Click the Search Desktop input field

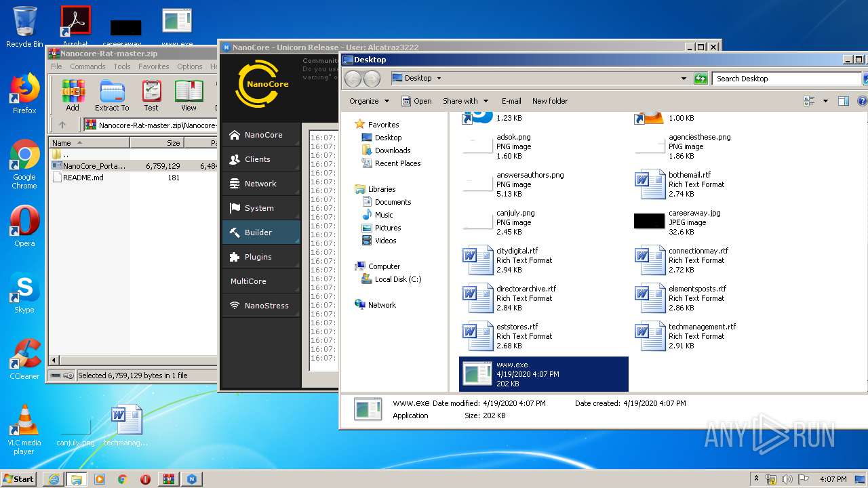click(x=787, y=79)
